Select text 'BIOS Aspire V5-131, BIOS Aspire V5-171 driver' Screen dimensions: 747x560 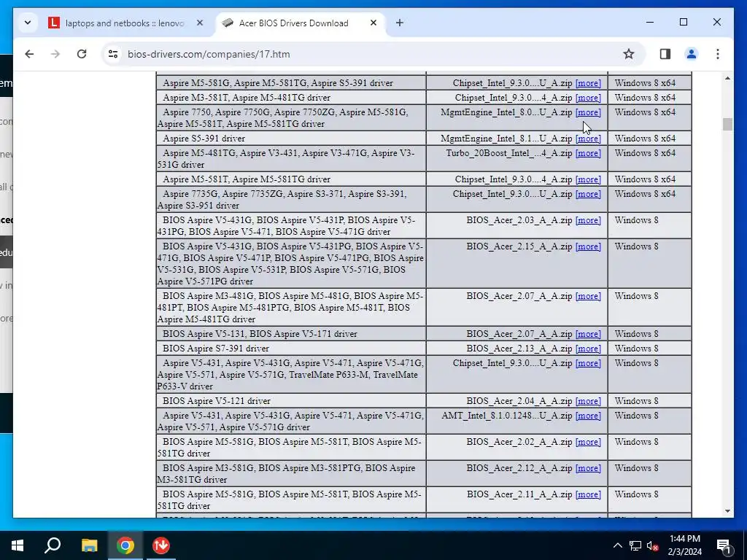point(260,334)
